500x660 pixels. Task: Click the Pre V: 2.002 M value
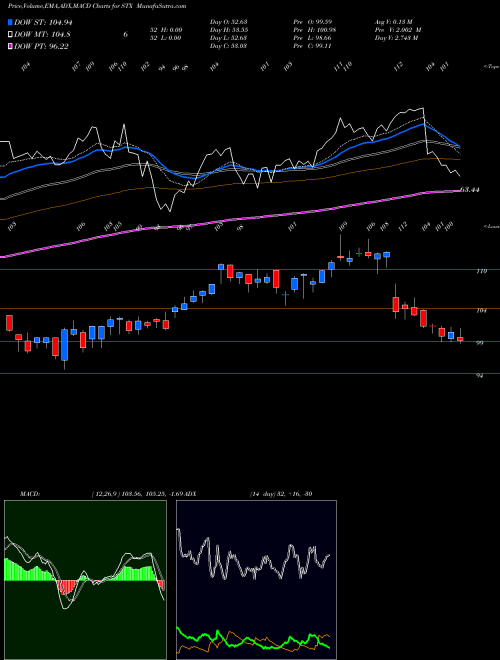coord(398,30)
